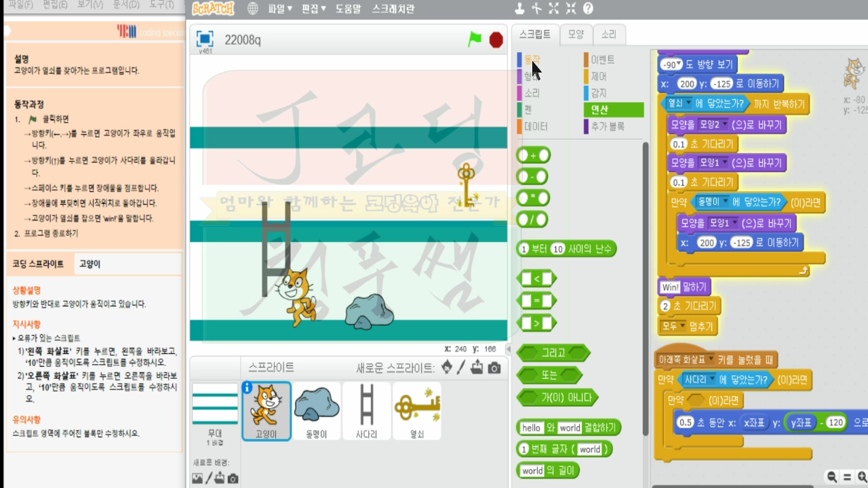
Task: Select the stamp duplicate tool in the toolbar
Action: 519,9
